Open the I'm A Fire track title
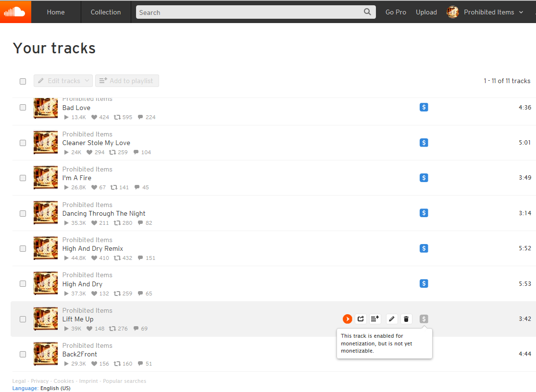This screenshot has height=392, width=536. pos(77,178)
